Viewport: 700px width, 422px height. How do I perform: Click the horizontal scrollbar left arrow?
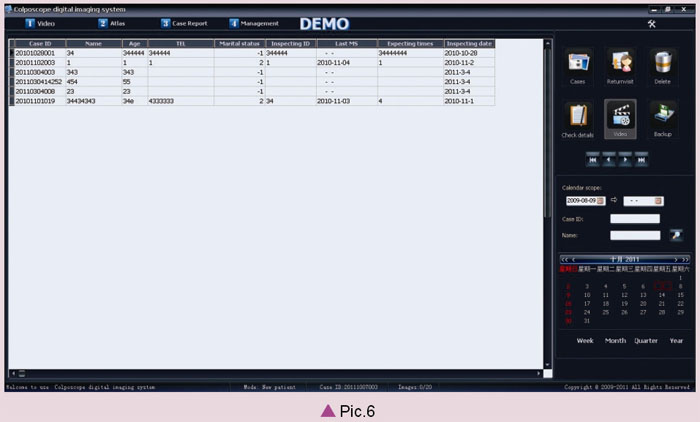coord(13,373)
